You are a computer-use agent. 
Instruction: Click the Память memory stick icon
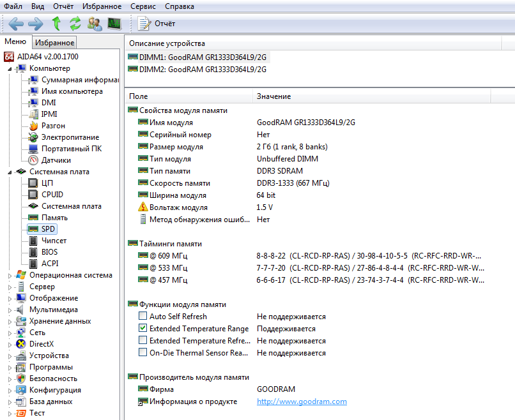33,218
